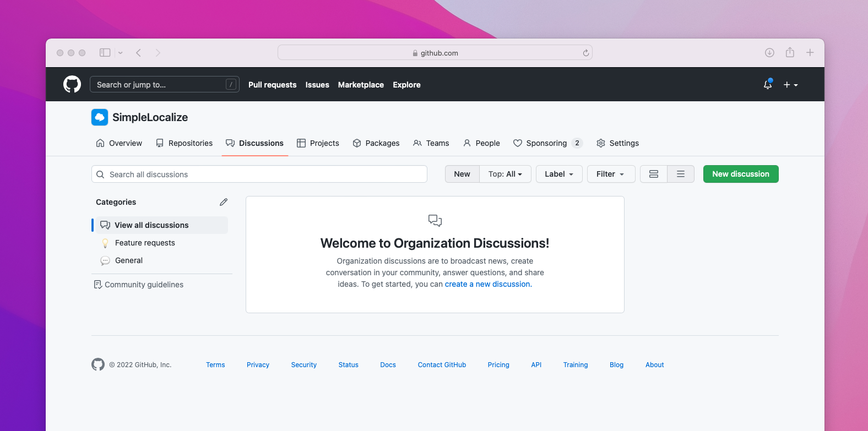Expand the Safari sidebar chevron menu
The width and height of the screenshot is (868, 431).
(120, 53)
